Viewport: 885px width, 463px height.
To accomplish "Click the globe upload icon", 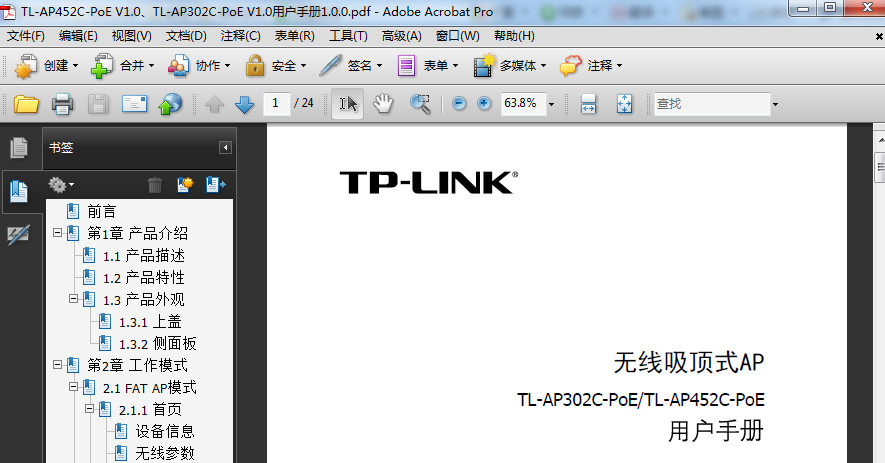I will coord(170,104).
